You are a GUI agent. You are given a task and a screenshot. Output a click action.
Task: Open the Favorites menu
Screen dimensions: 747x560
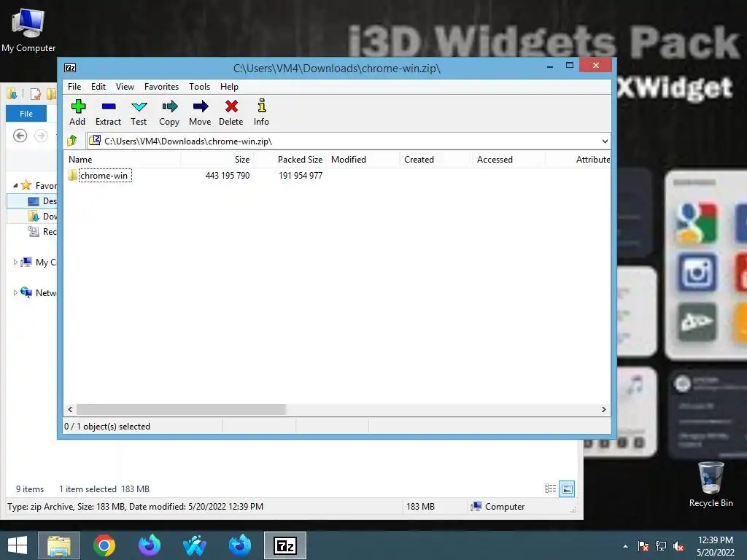click(161, 87)
